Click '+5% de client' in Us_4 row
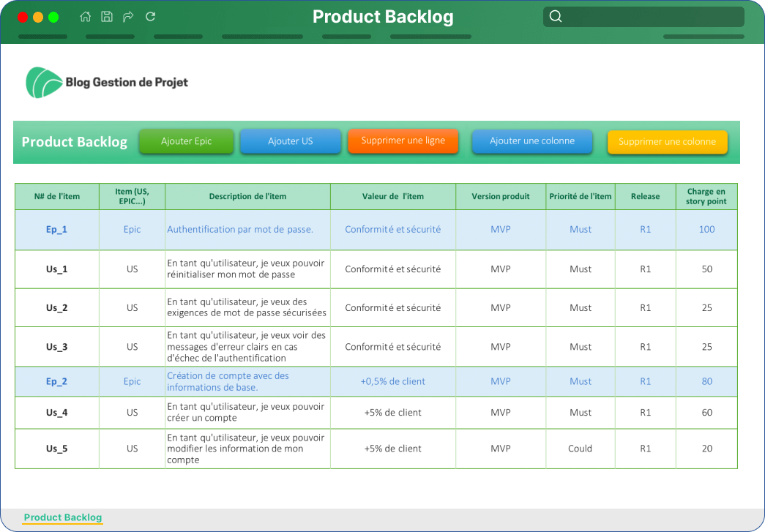This screenshot has width=765, height=532. click(393, 413)
